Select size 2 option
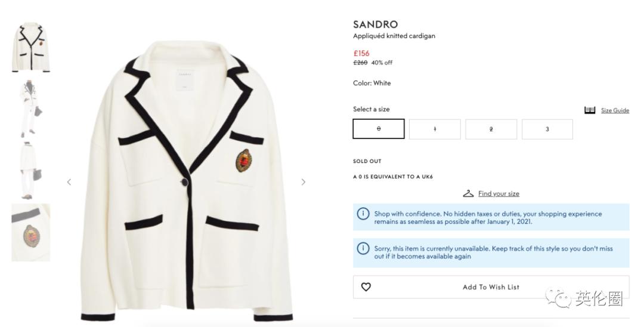This screenshot has height=327, width=644. point(491,129)
